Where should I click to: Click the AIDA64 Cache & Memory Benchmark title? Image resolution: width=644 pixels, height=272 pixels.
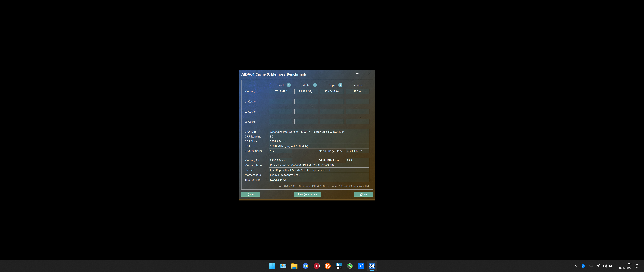[x=273, y=74]
